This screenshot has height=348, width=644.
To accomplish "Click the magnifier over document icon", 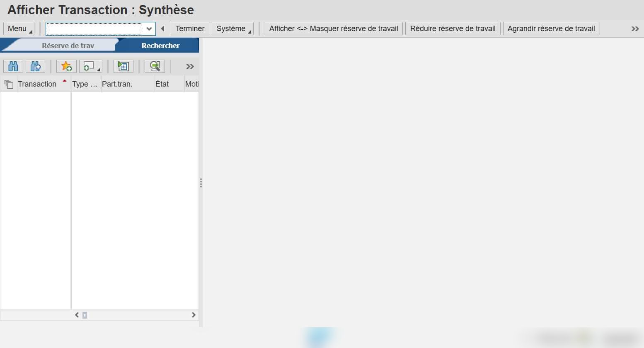I will pyautogui.click(x=155, y=66).
